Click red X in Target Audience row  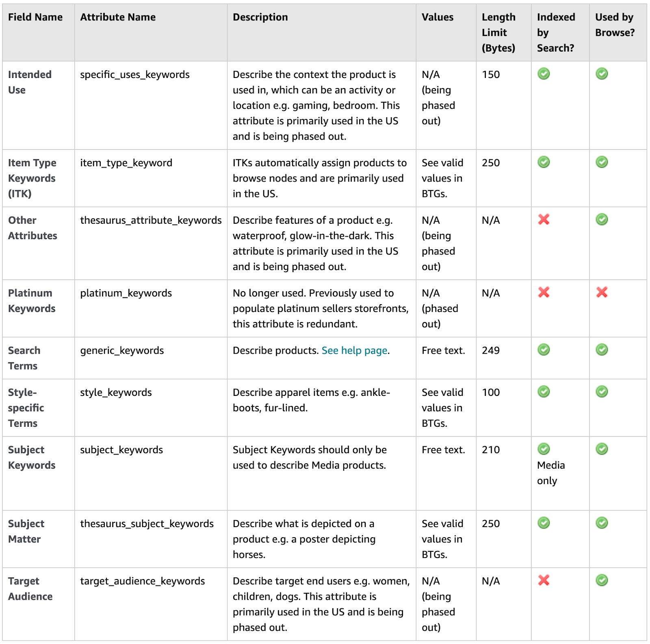(x=544, y=580)
